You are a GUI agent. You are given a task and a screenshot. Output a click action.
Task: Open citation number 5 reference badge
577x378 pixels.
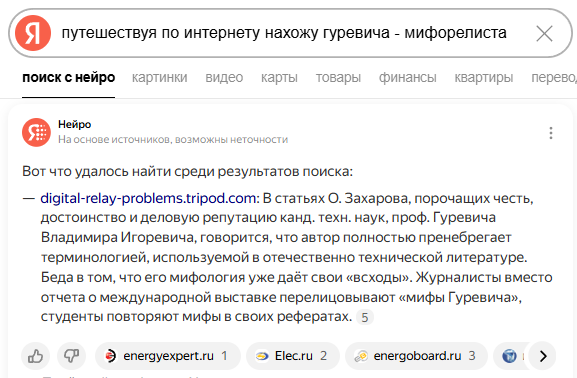364,317
